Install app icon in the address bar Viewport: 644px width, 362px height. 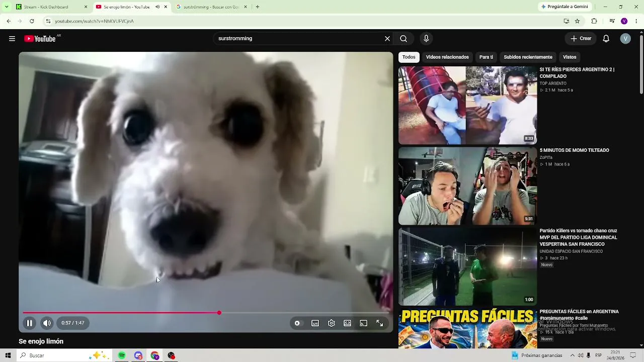[567, 21]
